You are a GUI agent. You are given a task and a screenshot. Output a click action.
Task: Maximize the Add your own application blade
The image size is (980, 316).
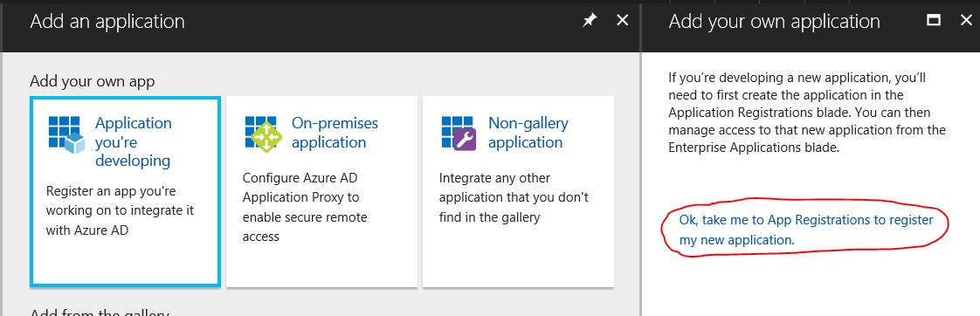933,21
